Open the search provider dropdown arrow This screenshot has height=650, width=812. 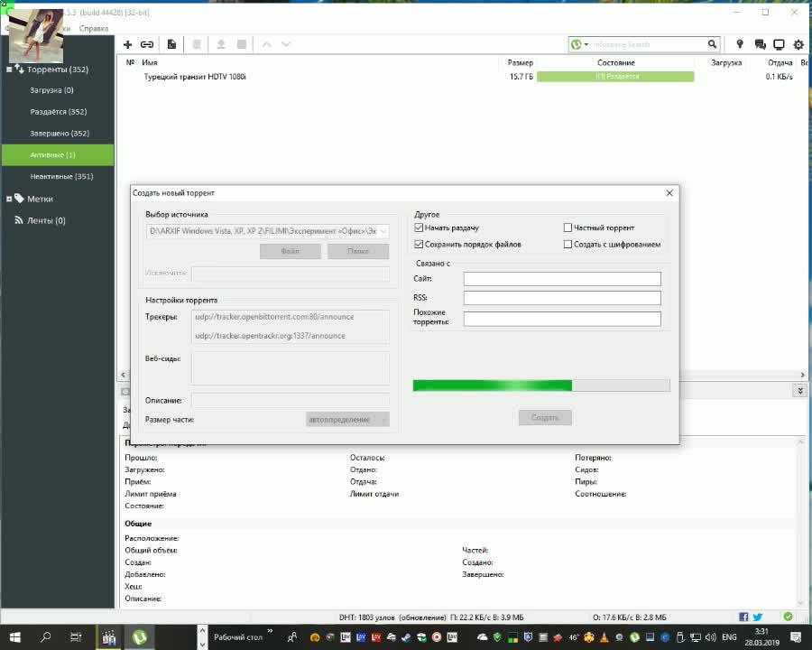point(586,44)
